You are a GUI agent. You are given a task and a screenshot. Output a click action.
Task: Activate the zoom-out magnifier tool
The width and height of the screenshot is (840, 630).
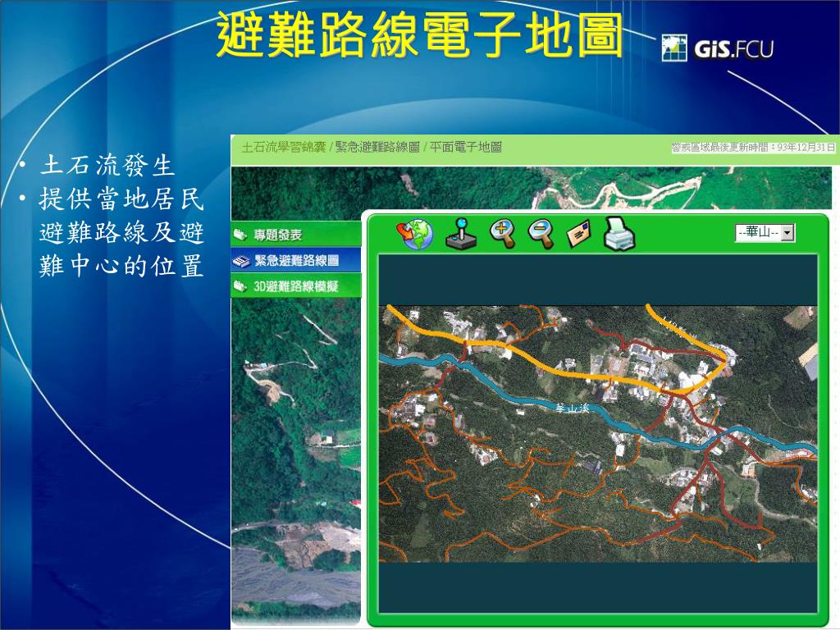[x=541, y=234]
